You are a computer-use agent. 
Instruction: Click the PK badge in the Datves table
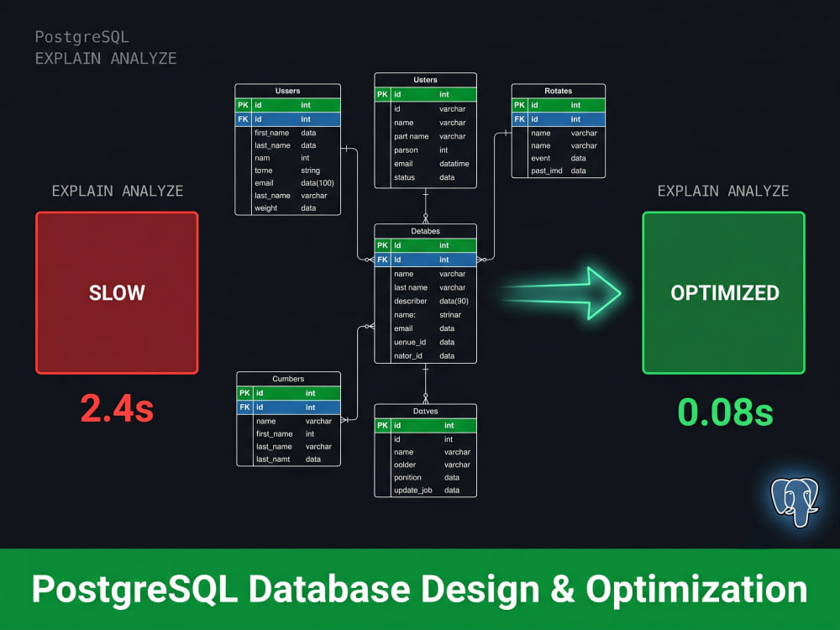382,425
